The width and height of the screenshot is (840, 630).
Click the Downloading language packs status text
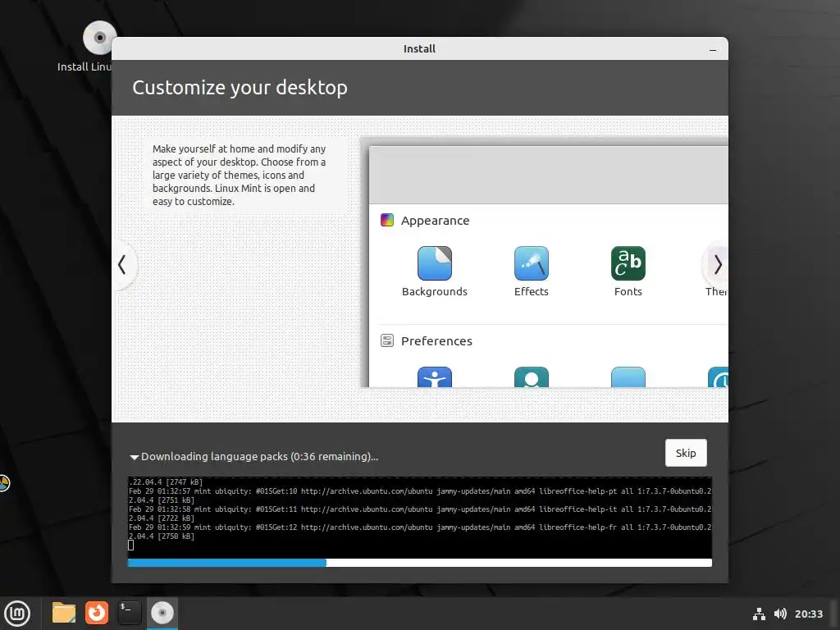tap(259, 456)
